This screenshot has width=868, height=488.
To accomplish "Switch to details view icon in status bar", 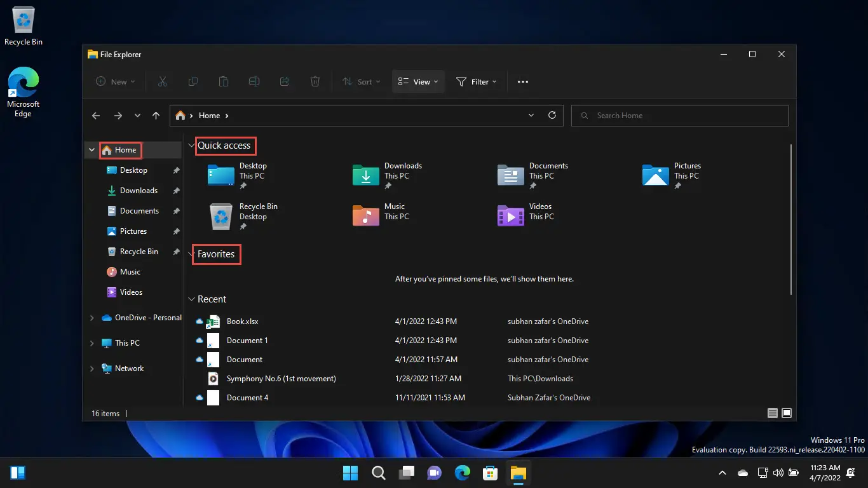I will [x=773, y=413].
